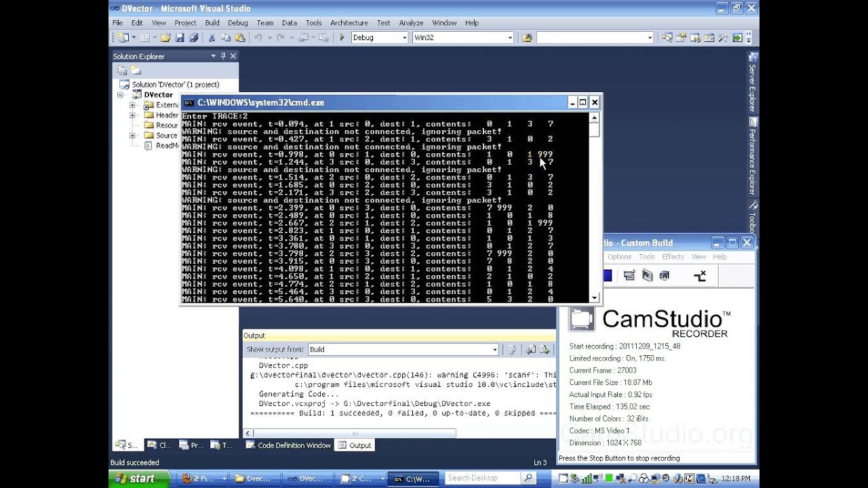Open the Architecture menu

[349, 23]
